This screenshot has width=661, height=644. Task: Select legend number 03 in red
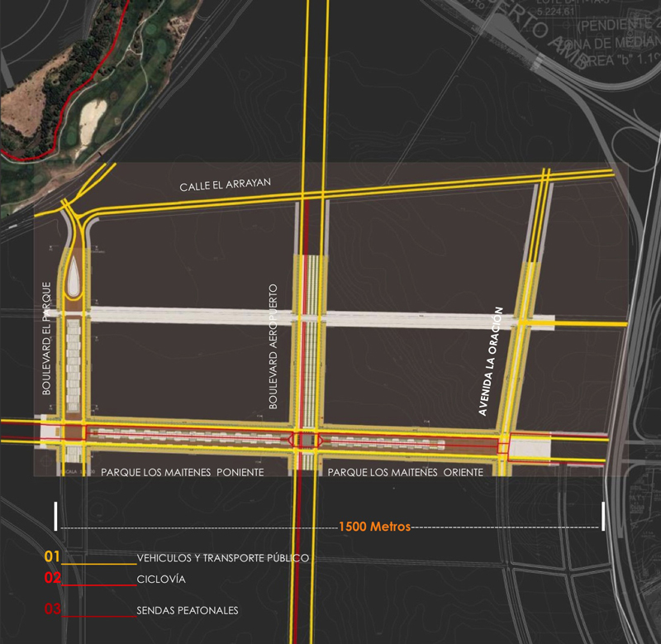click(x=53, y=610)
